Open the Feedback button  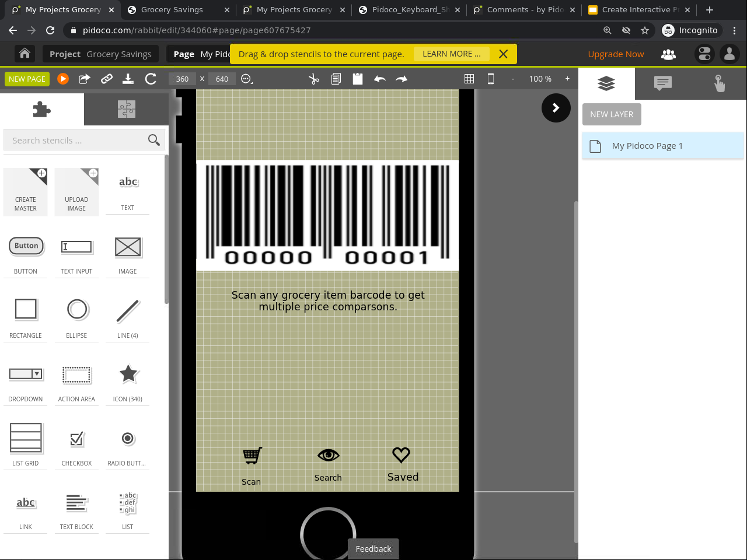pyautogui.click(x=373, y=549)
